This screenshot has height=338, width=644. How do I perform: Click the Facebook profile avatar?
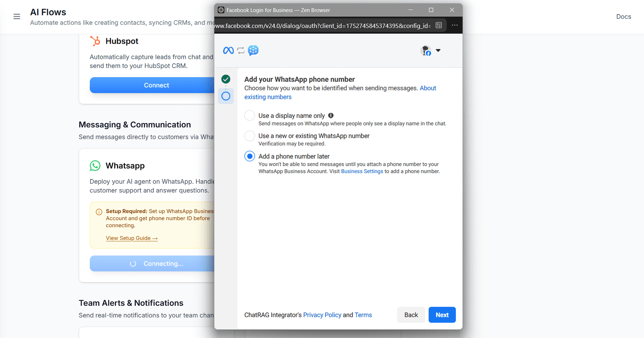pyautogui.click(x=426, y=51)
